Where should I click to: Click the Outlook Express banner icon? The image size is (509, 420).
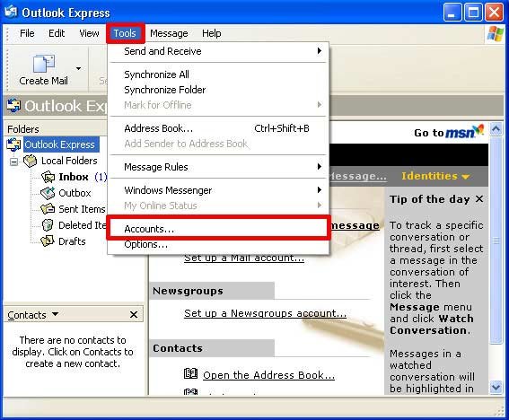pyautogui.click(x=13, y=106)
